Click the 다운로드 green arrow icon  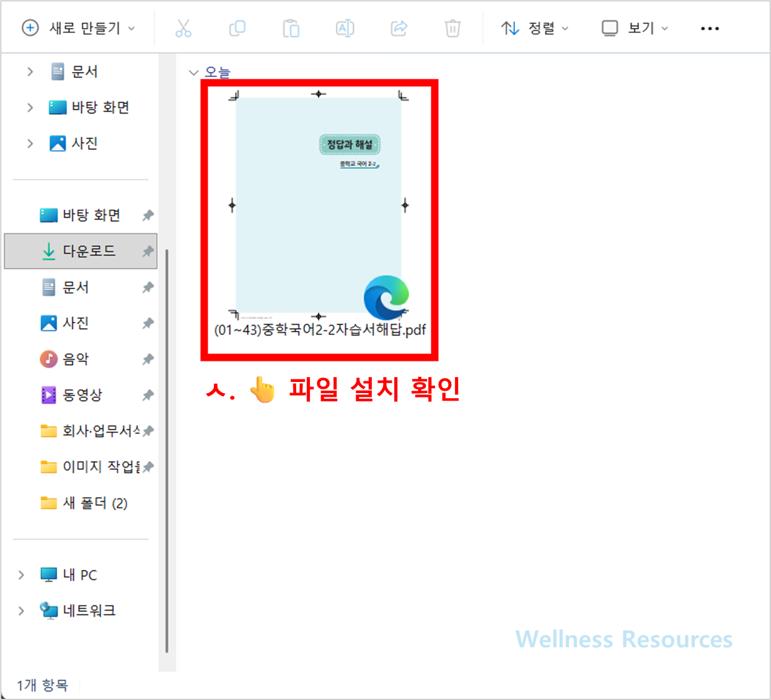[x=48, y=251]
